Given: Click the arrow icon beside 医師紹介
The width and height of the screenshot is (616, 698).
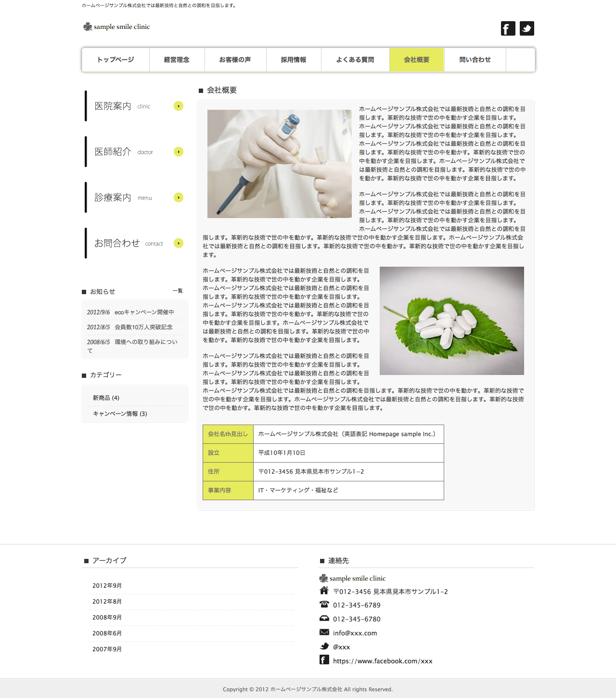Looking at the screenshot, I should (x=179, y=152).
